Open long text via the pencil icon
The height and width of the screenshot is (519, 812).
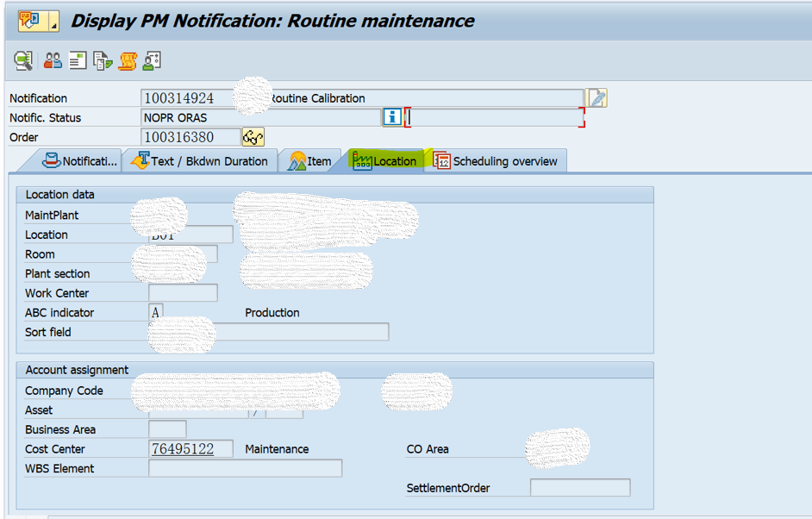pyautogui.click(x=596, y=98)
